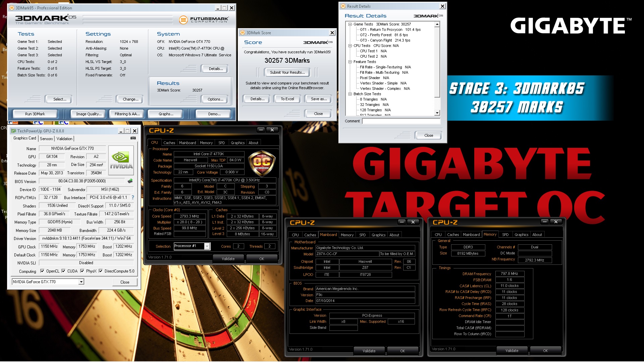The width and height of the screenshot is (644, 362).
Task: Collapse the Batch Size Tests tree node
Action: point(350,94)
